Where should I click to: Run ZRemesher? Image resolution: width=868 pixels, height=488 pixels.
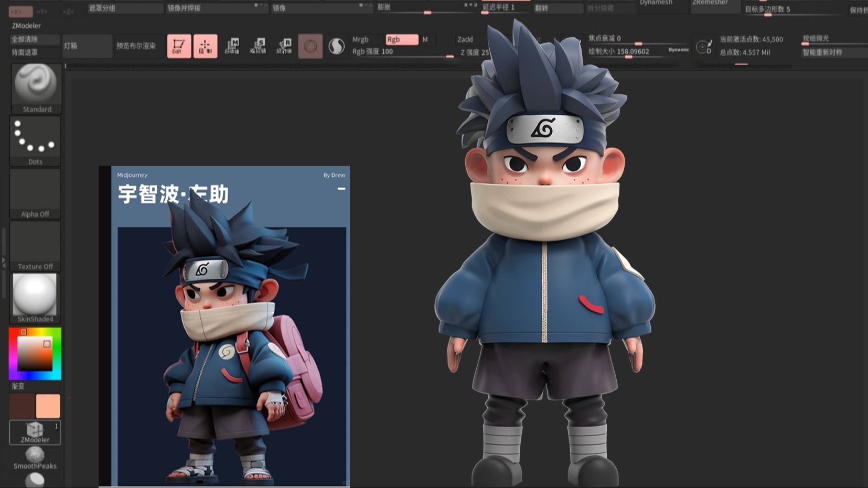click(x=715, y=5)
